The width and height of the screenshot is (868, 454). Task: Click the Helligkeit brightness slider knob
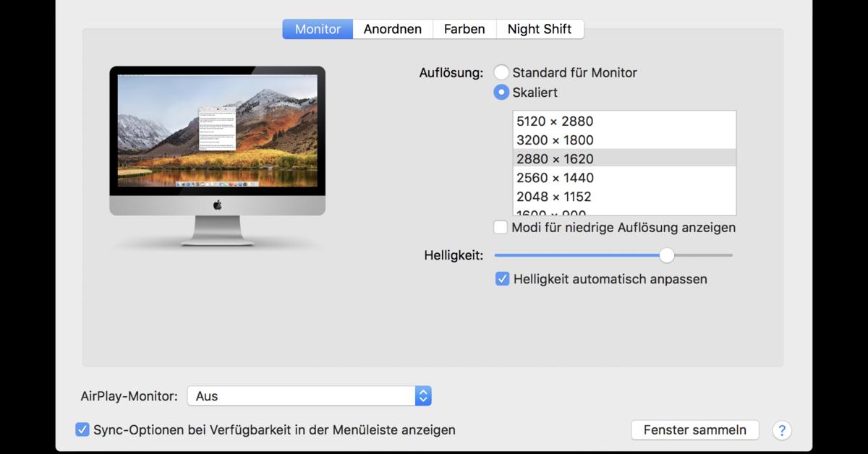tap(667, 254)
